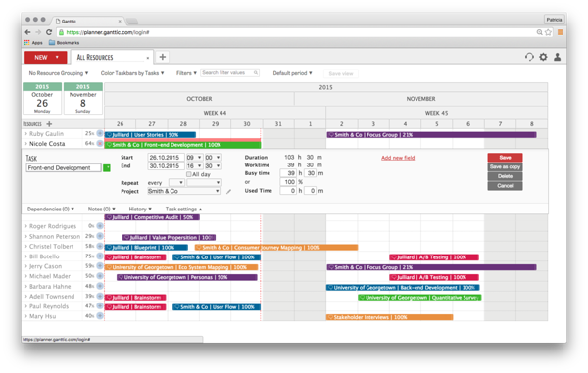Open the History section

[140, 209]
